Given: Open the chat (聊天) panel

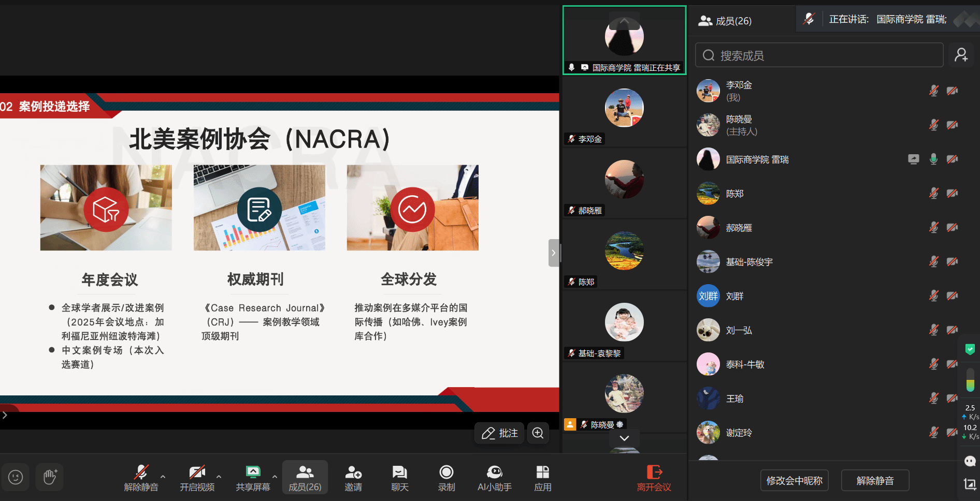Looking at the screenshot, I should pos(399,477).
